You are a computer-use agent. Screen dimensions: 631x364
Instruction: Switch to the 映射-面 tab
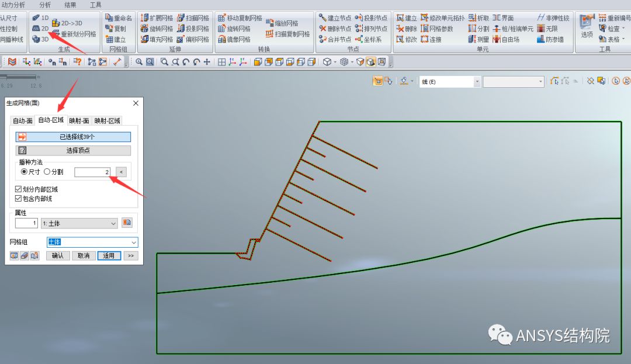point(79,121)
